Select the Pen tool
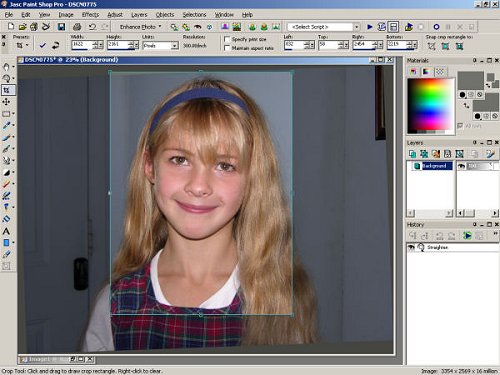 pos(6,254)
